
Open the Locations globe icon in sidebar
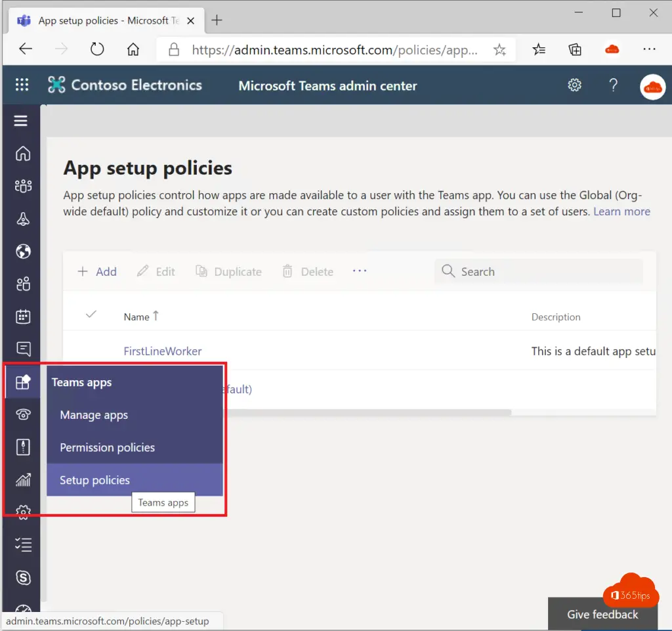(23, 251)
